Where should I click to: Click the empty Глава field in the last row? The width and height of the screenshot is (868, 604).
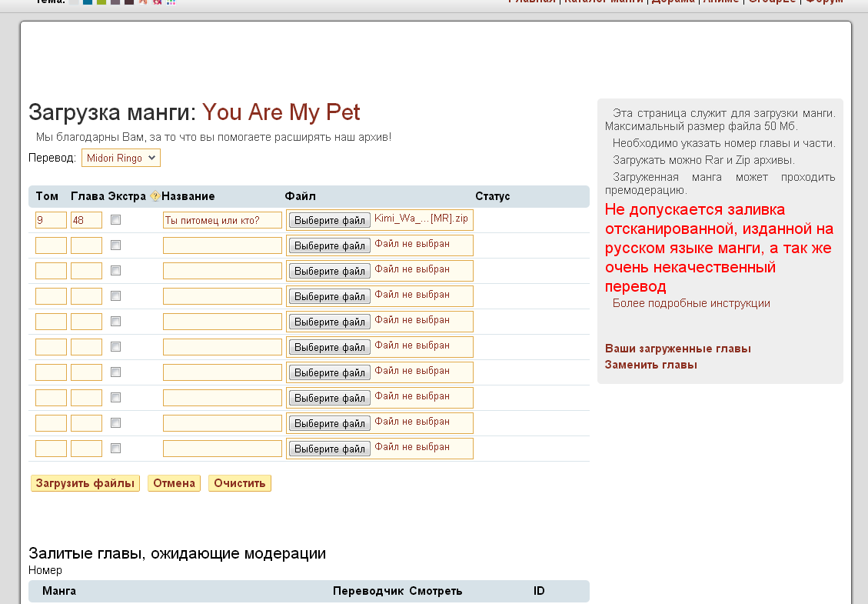coord(86,449)
